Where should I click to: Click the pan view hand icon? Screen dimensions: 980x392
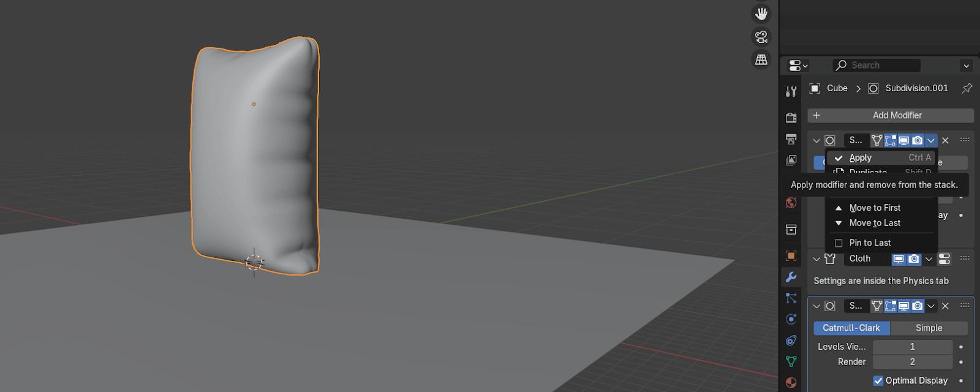(x=761, y=13)
